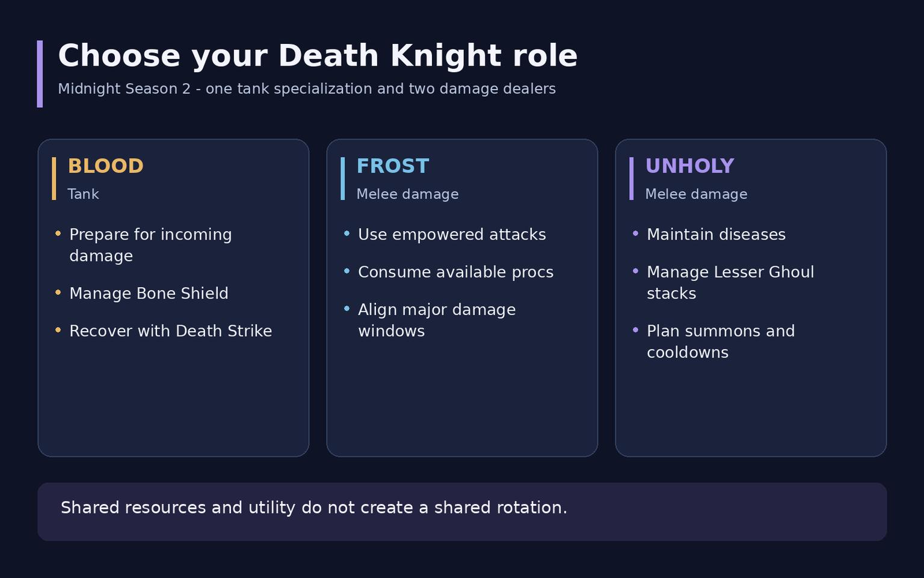Select the UNHOLY card heading
Viewport: 924px width, 578px height.
pos(690,166)
